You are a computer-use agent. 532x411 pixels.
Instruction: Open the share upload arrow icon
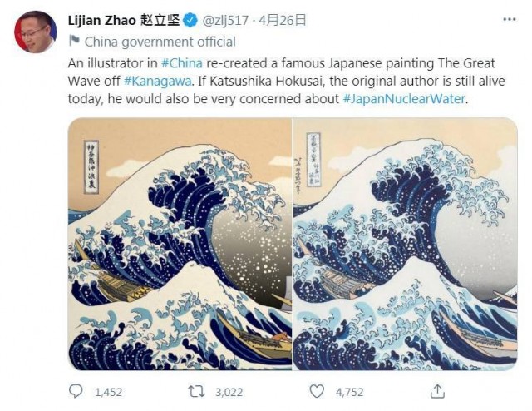click(x=437, y=391)
